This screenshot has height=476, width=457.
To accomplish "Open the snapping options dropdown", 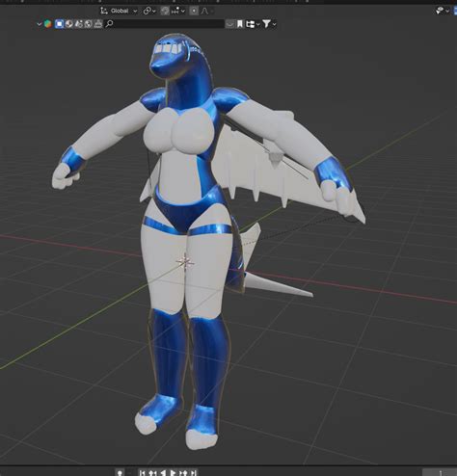I will tap(178, 11).
